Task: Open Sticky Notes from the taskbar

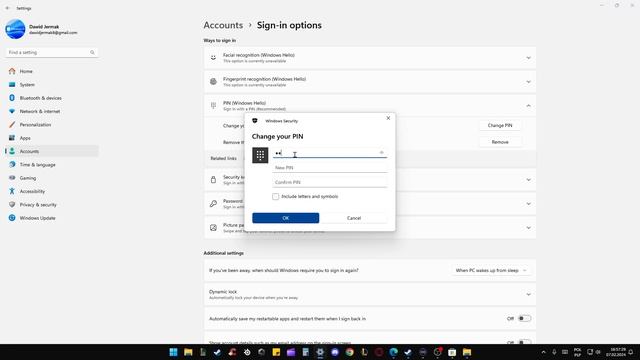Action: 276,352
